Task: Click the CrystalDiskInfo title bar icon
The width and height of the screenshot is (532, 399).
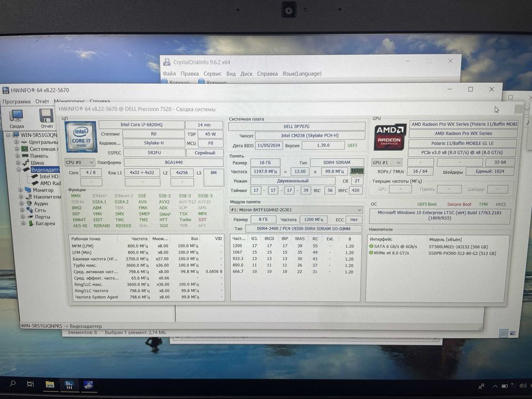Action: (166, 62)
